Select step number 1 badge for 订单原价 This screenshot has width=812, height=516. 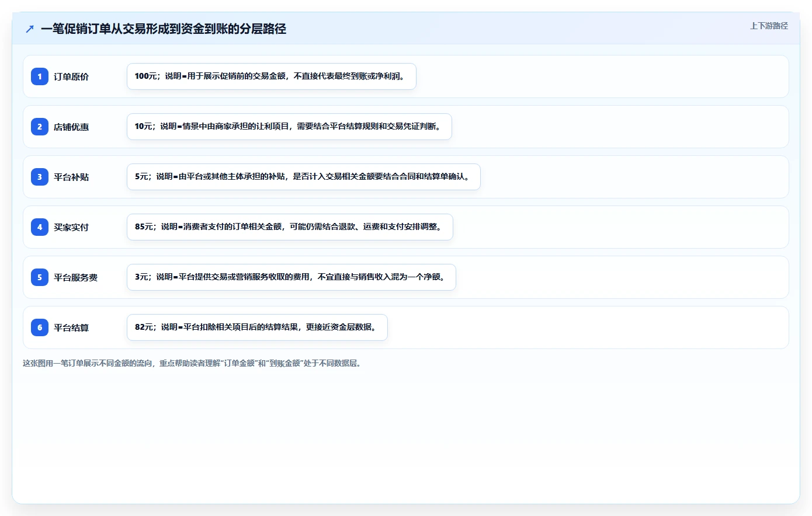click(x=40, y=76)
